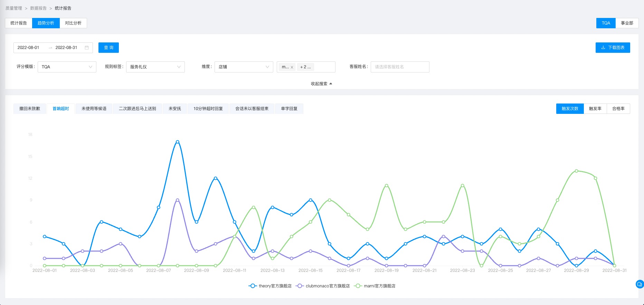Open the 数据报告 breadcrumb link
This screenshot has width=644, height=305.
[38, 8]
